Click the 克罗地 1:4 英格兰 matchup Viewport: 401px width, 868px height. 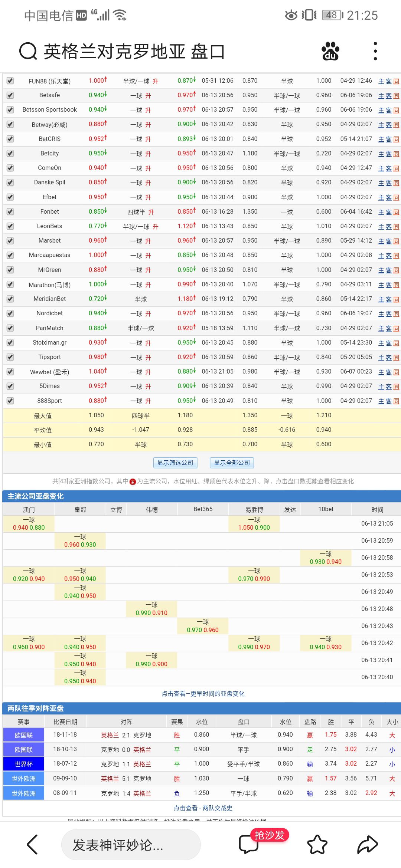[126, 793]
